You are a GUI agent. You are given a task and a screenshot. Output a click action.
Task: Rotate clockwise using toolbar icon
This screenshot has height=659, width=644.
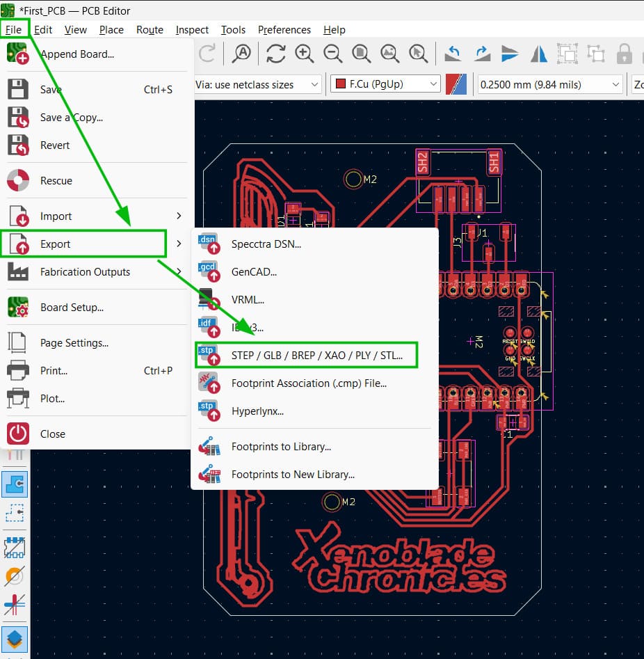(x=481, y=54)
